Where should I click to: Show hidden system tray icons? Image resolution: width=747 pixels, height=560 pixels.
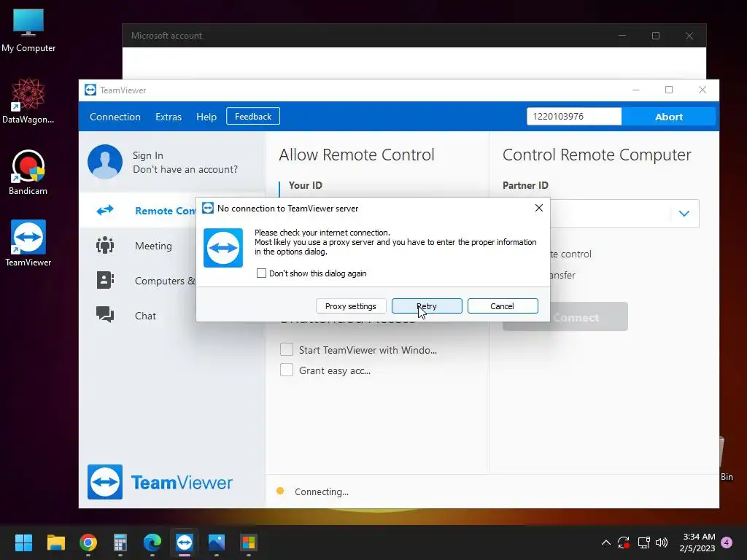click(606, 542)
